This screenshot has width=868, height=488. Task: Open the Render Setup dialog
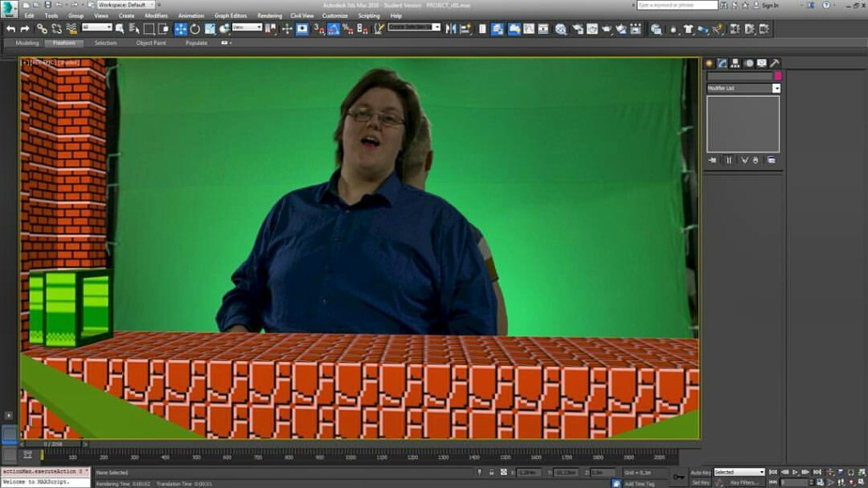point(577,29)
